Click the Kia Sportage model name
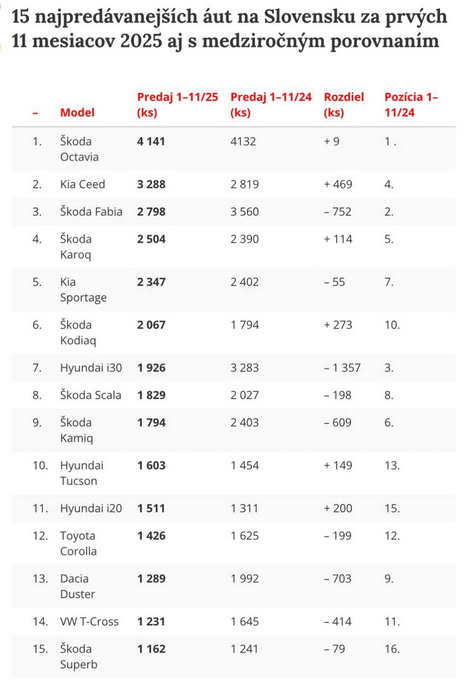476x700 pixels. point(83,290)
